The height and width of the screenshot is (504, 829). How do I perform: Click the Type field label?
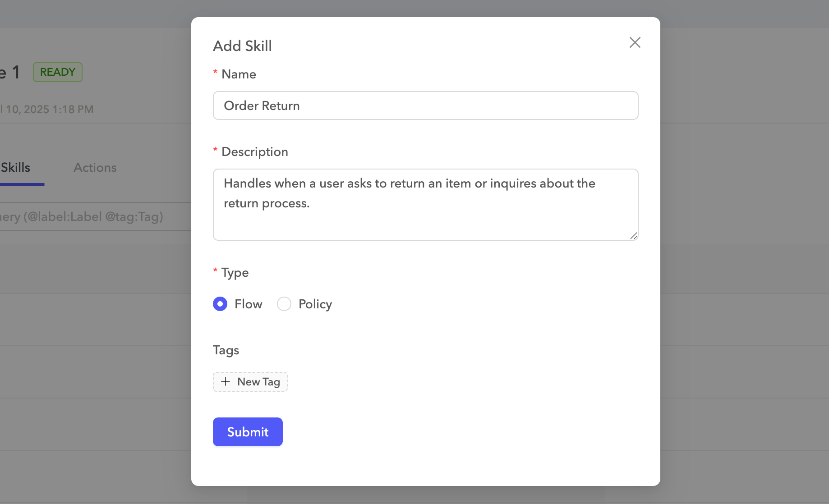coord(235,273)
